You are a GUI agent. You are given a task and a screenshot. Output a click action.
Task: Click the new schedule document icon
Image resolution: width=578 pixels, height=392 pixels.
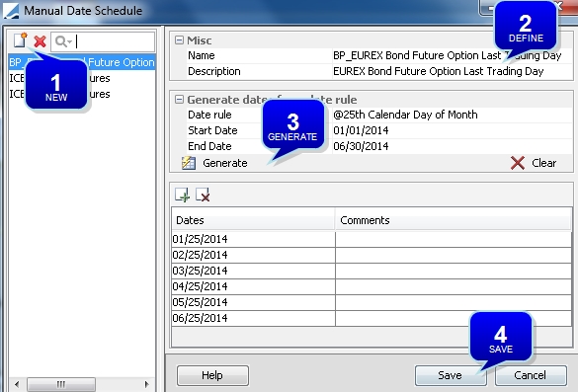tap(20, 40)
